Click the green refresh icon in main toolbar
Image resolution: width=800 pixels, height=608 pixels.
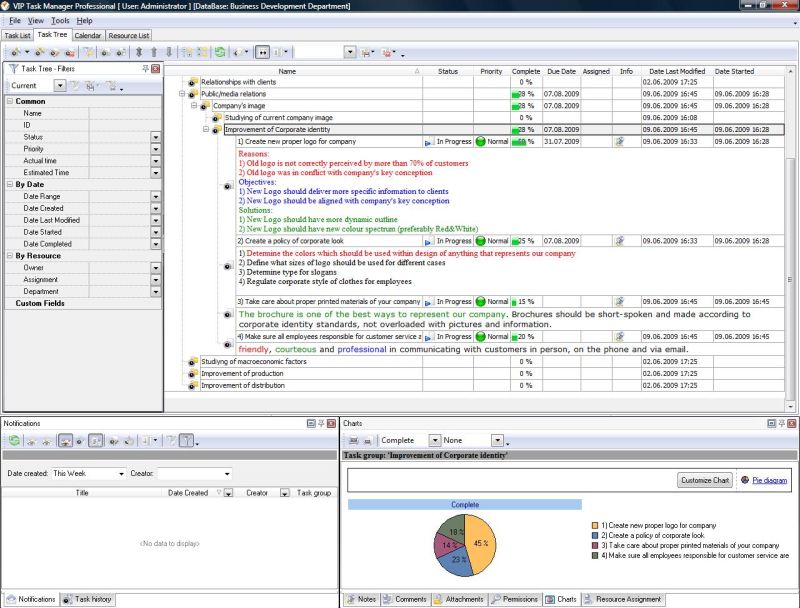coord(219,52)
